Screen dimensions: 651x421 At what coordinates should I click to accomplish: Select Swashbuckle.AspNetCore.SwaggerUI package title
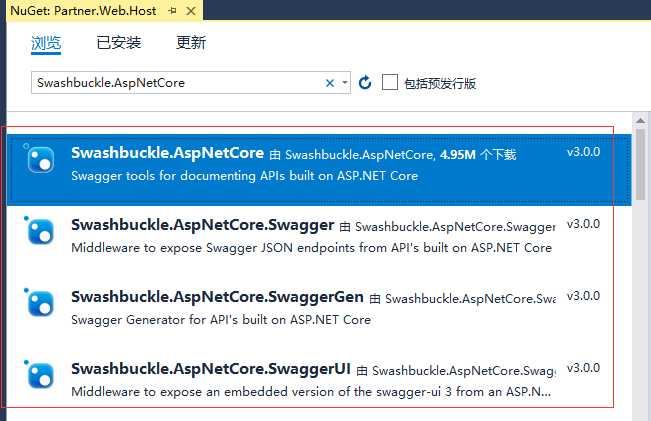[x=211, y=369]
